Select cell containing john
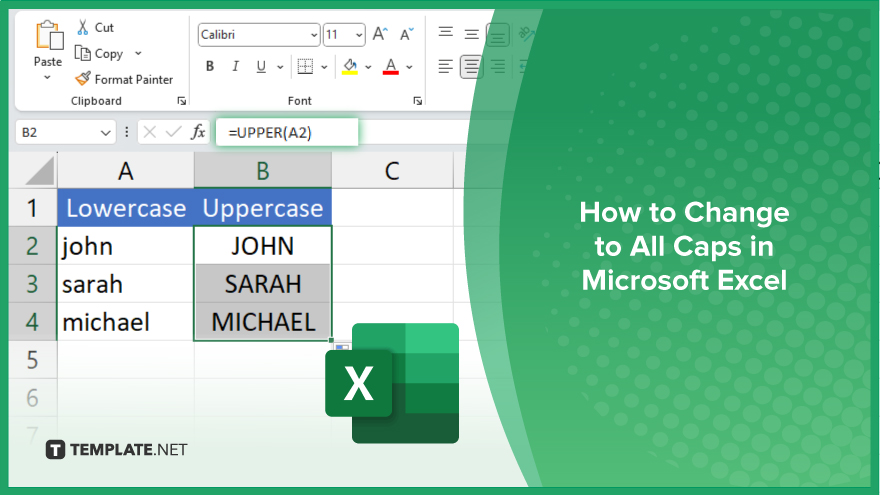 pos(126,246)
